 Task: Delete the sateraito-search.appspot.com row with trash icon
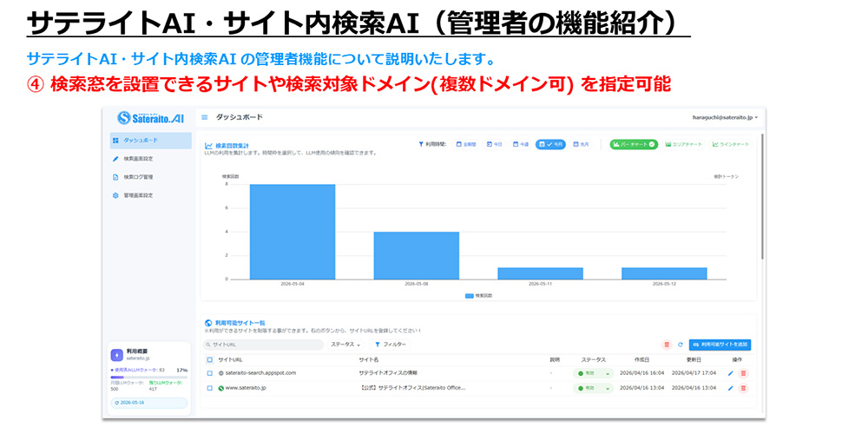point(743,373)
